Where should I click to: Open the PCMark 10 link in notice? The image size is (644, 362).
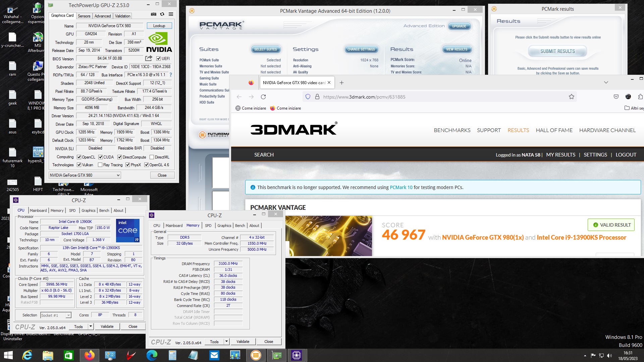401,187
